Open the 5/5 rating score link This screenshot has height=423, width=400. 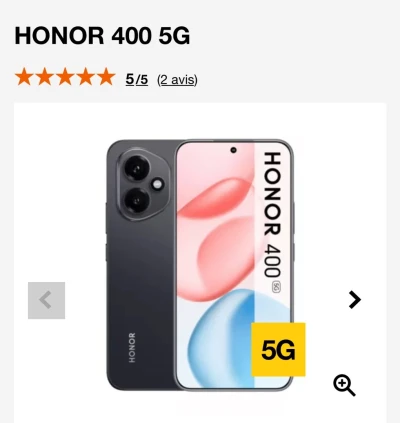pos(137,80)
